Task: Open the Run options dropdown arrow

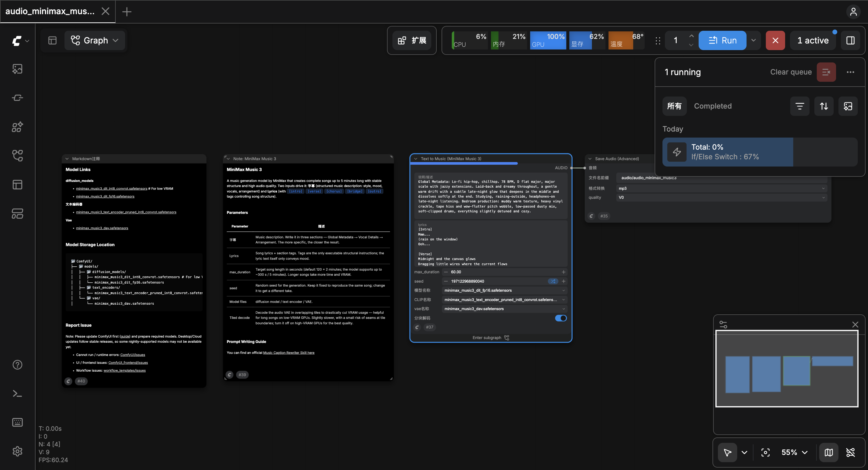Action: (x=753, y=40)
